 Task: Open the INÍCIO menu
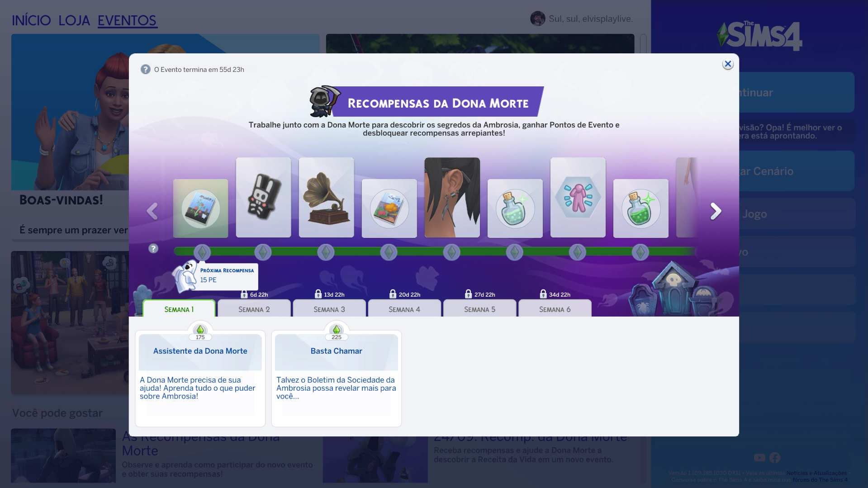[x=31, y=20]
